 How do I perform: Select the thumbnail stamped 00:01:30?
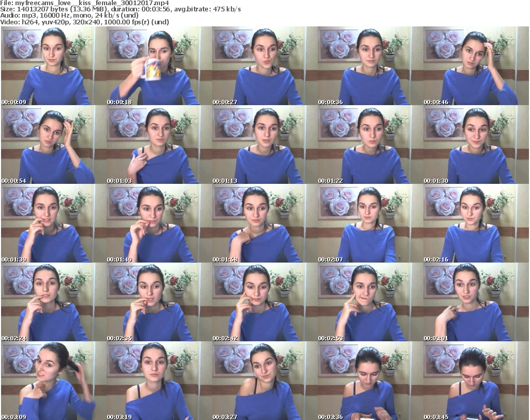(x=476, y=144)
